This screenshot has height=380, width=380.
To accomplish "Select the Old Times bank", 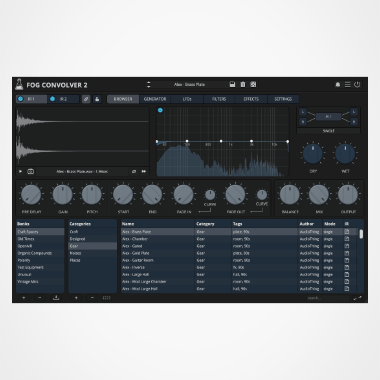I will [x=40, y=239].
